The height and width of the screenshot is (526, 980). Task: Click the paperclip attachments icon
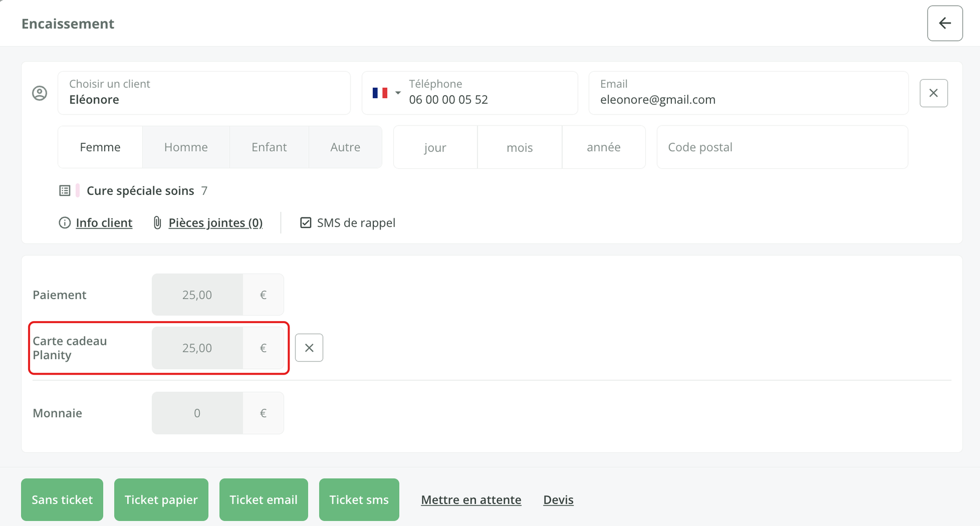point(157,223)
